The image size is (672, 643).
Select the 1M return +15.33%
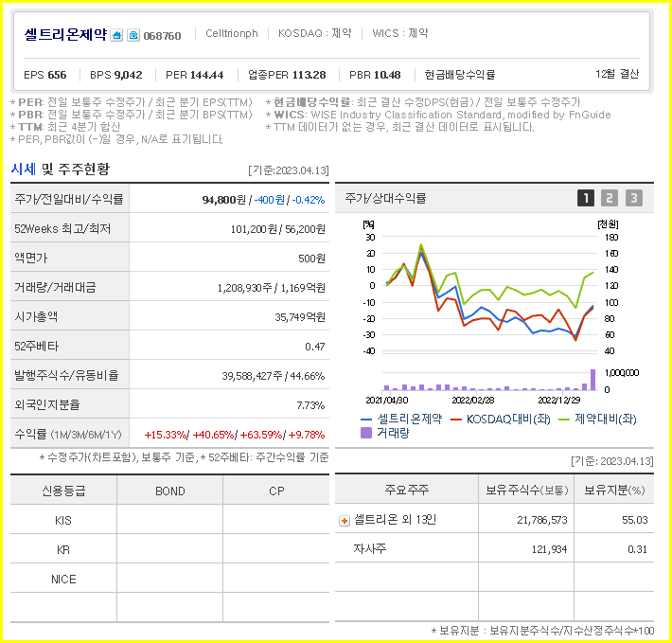coord(165,435)
